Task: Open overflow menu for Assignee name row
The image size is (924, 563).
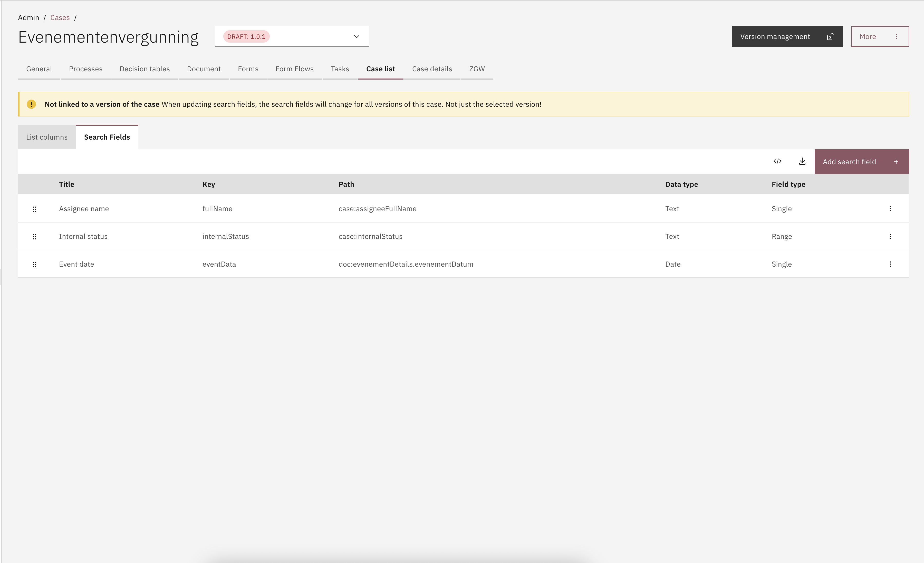Action: point(890,209)
